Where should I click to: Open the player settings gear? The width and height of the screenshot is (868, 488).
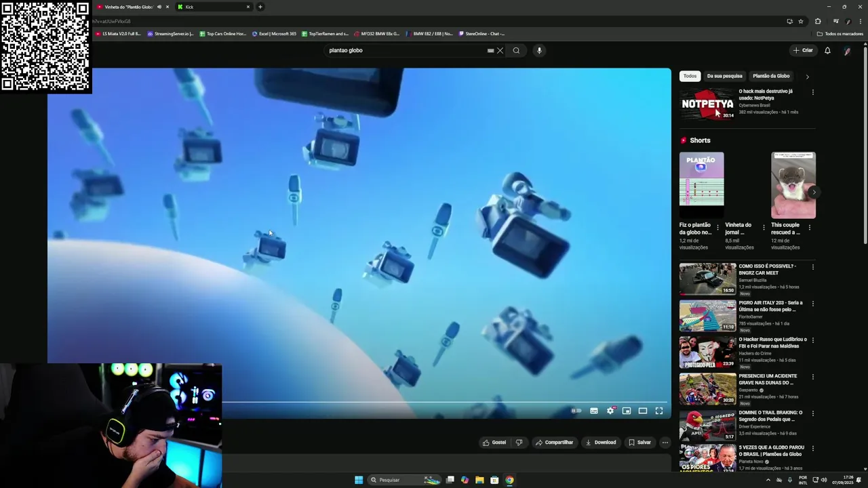pos(610,411)
